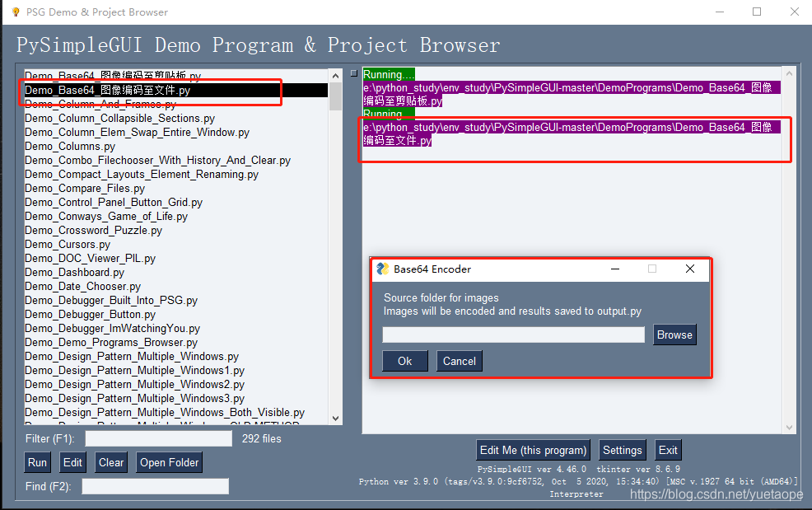The height and width of the screenshot is (510, 812).
Task: Click the Exit button
Action: tap(668, 450)
